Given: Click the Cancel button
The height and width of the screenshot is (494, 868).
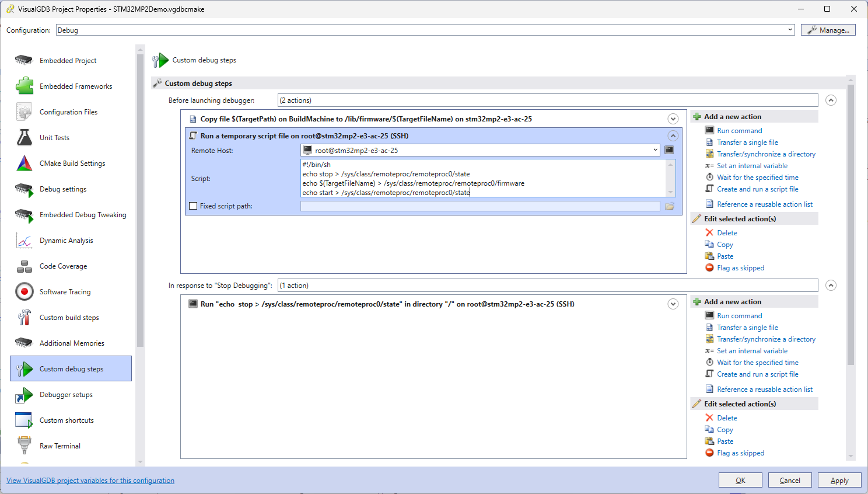Looking at the screenshot, I should tap(790, 480).
